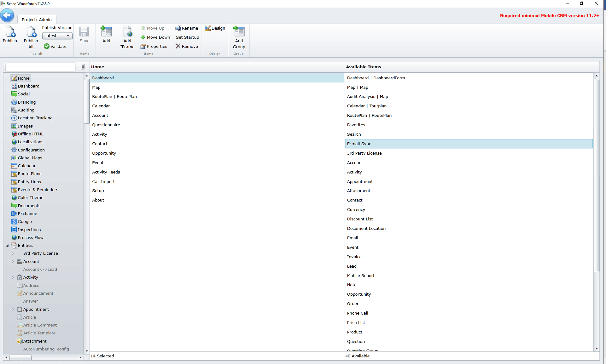Open Design editor from ribbon
This screenshot has height=364, width=606.
pyautogui.click(x=215, y=28)
